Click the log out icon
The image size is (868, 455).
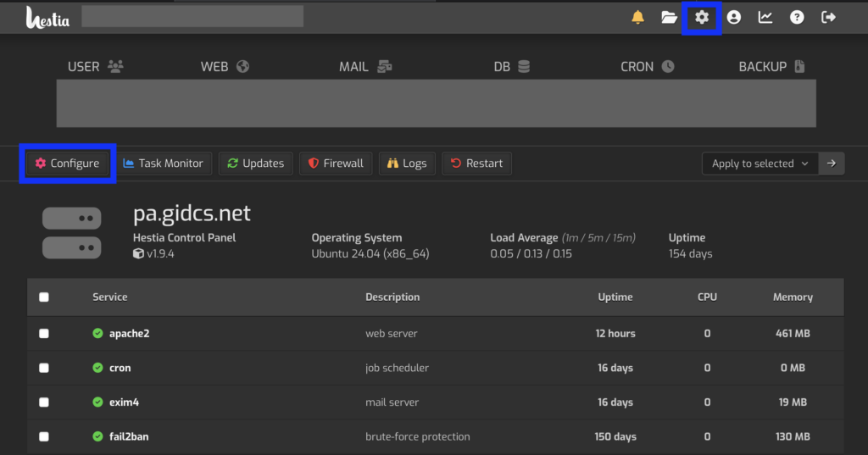click(829, 17)
